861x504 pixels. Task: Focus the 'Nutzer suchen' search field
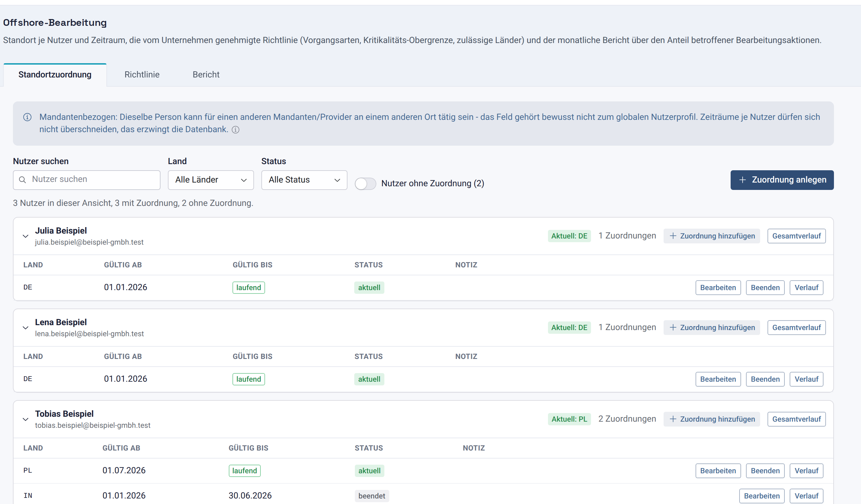pyautogui.click(x=87, y=180)
